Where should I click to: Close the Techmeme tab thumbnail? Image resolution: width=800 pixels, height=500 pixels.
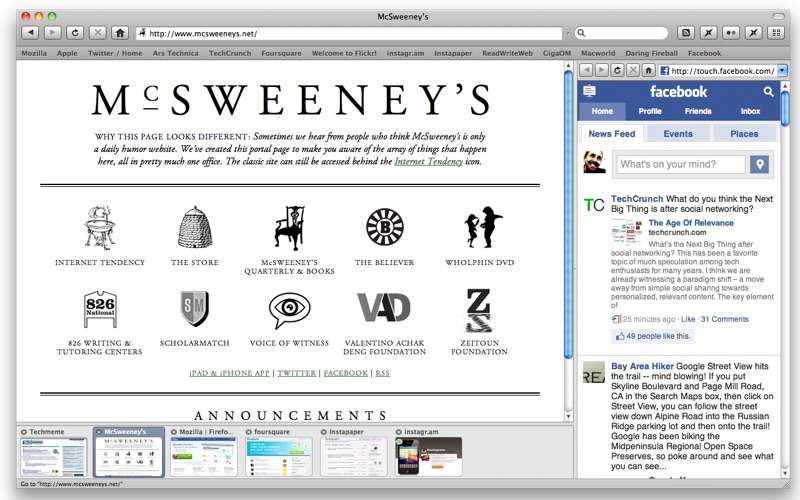(24, 432)
